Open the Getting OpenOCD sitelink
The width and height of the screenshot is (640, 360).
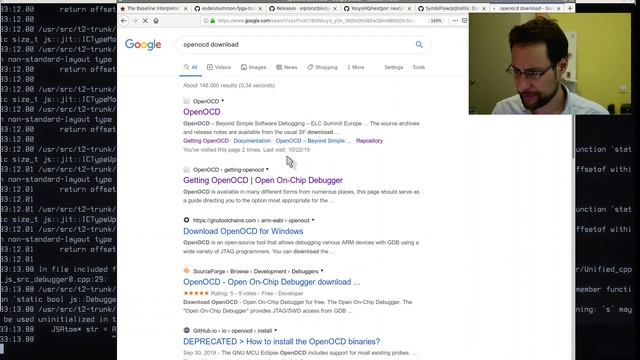(x=206, y=141)
